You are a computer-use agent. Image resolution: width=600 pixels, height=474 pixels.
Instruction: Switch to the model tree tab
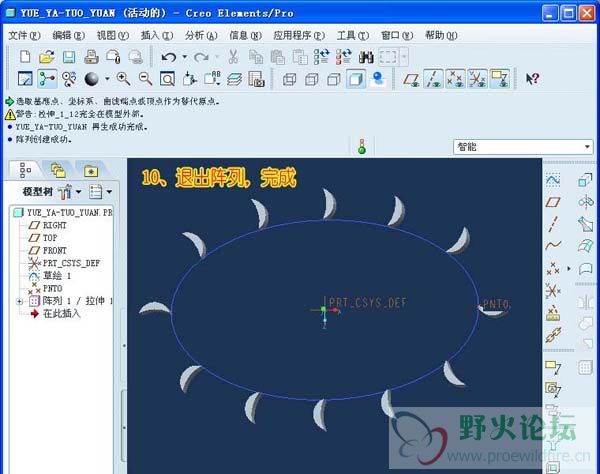point(25,170)
